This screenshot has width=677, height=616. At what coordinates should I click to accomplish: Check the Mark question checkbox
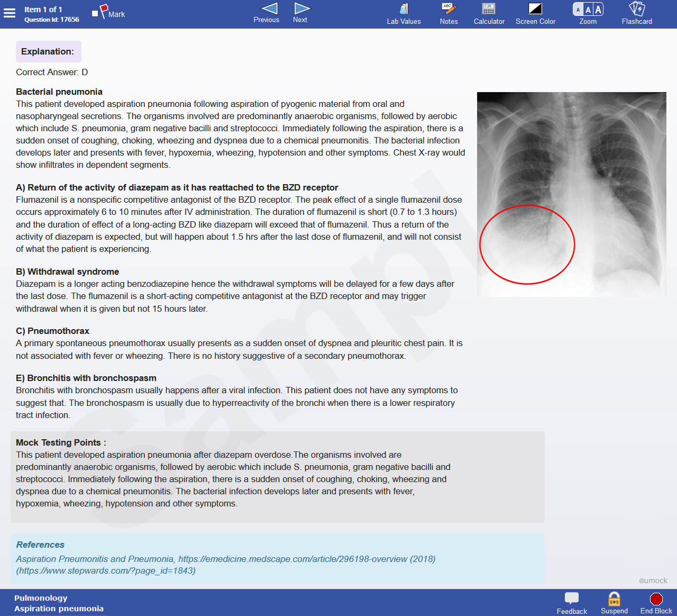point(95,14)
